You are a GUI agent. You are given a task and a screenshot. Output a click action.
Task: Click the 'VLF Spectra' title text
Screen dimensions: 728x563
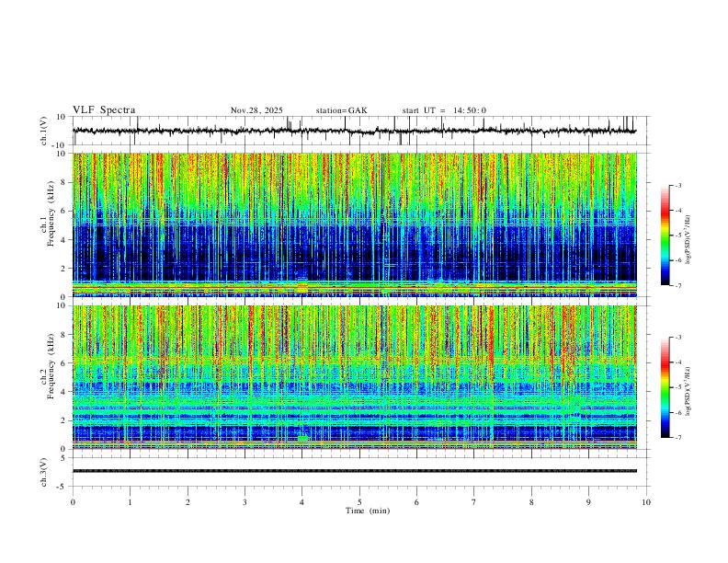104,110
